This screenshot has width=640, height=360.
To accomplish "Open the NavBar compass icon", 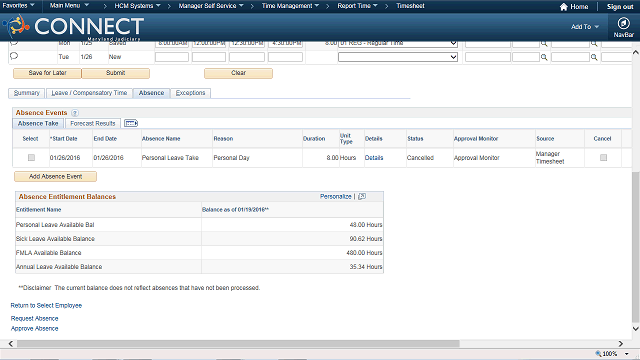I will pyautogui.click(x=623, y=23).
